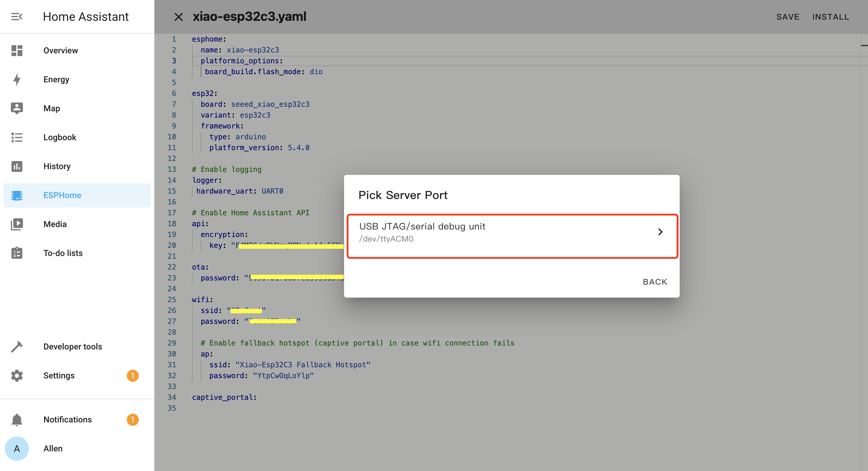This screenshot has width=868, height=471.
Task: Click 'variant: esp32c3' line
Action: point(235,115)
